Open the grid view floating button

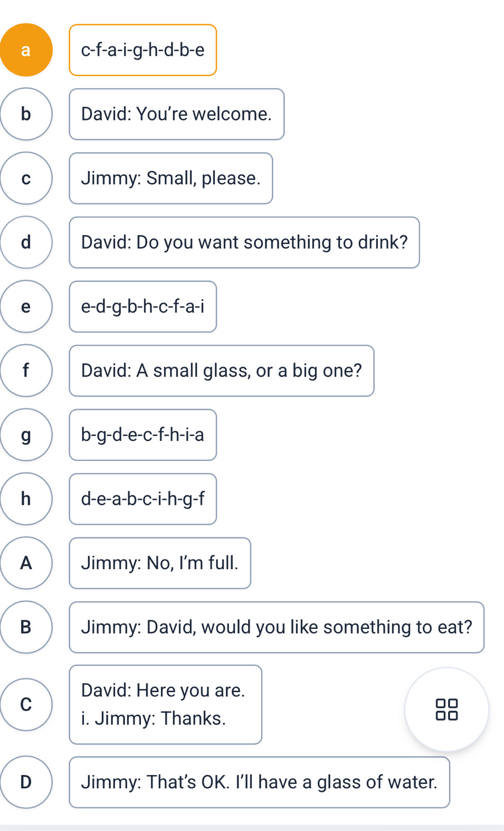[446, 709]
